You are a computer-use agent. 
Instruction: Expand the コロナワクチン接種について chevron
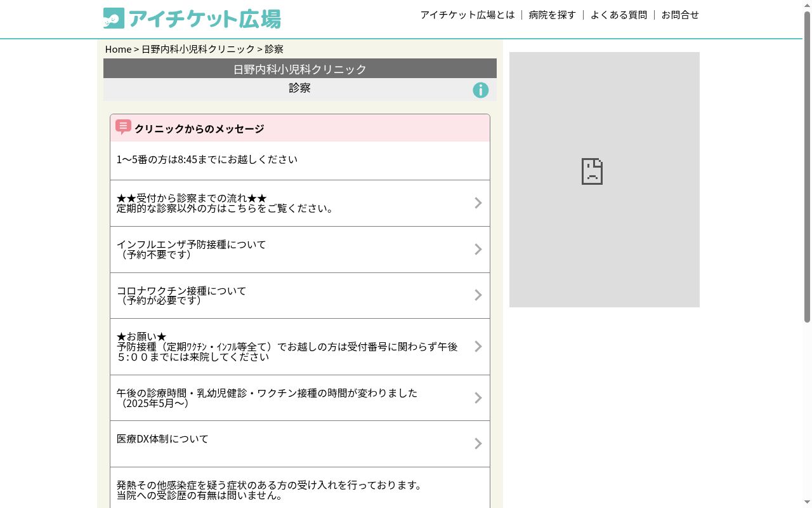coord(478,295)
